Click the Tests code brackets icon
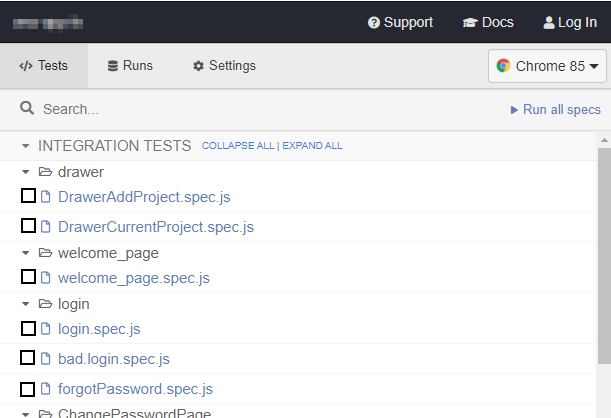611x418 pixels. (26, 66)
